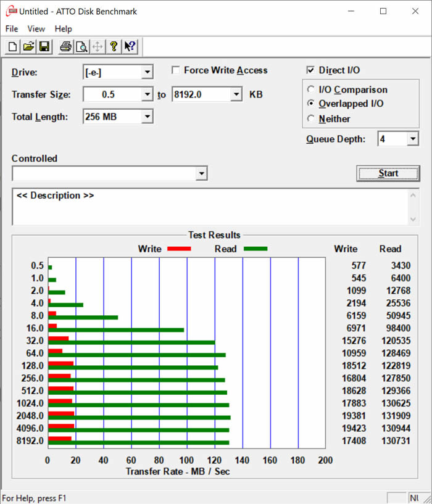Click the description box scroll down arrow
This screenshot has width=432, height=504.
(413, 220)
